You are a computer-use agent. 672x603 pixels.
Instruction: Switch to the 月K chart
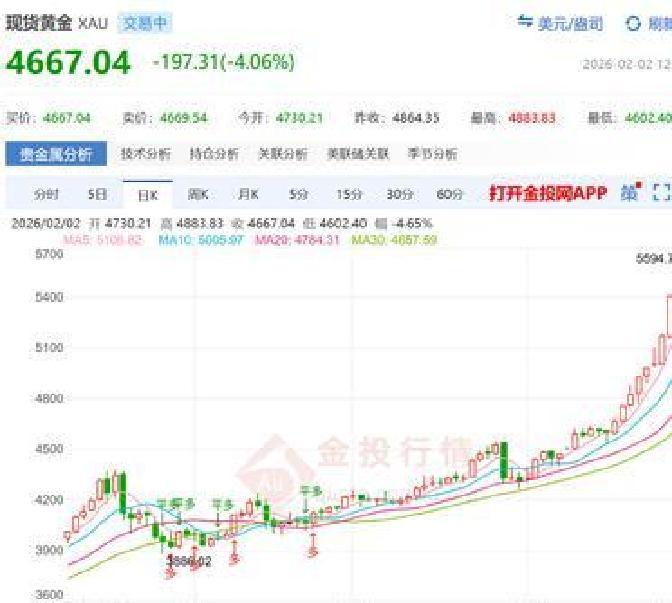point(248,195)
